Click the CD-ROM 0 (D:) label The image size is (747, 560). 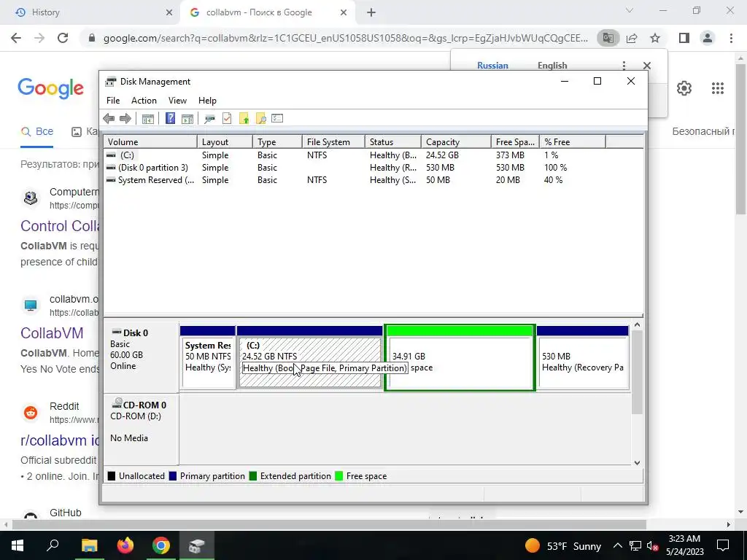141,429
